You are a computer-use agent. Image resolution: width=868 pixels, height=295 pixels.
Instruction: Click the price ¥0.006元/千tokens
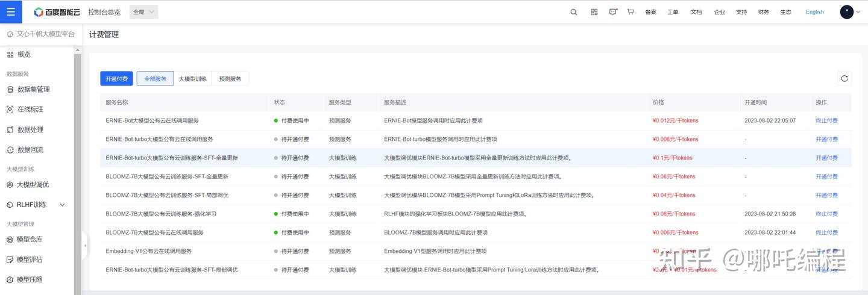pyautogui.click(x=675, y=232)
